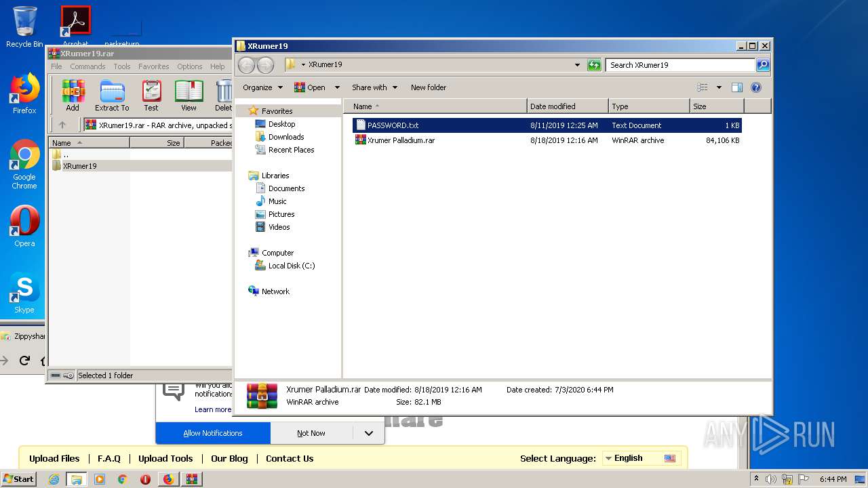Screen dimensions: 868x488
Task: Click Allow Notifications button
Action: point(213,433)
